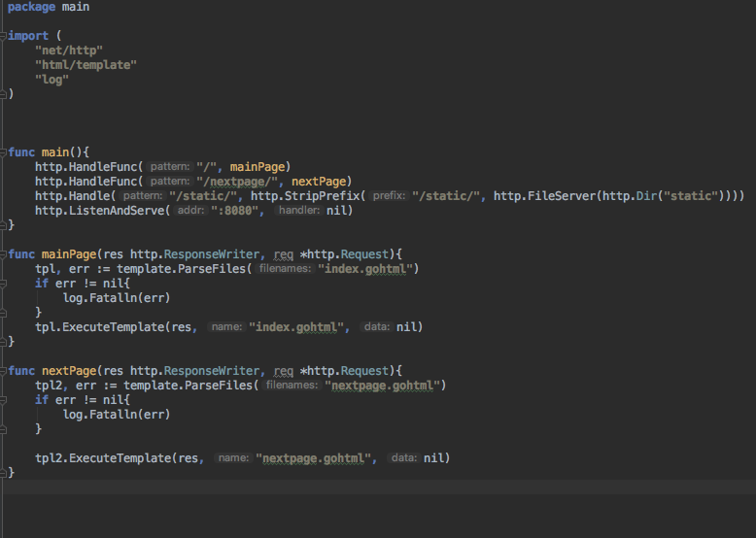This screenshot has width=756, height=538.
Task: Fold the nextPage function in the gutter
Action: 2,371
